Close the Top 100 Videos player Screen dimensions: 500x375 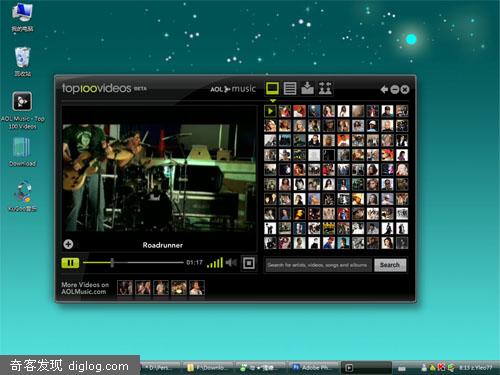(405, 89)
